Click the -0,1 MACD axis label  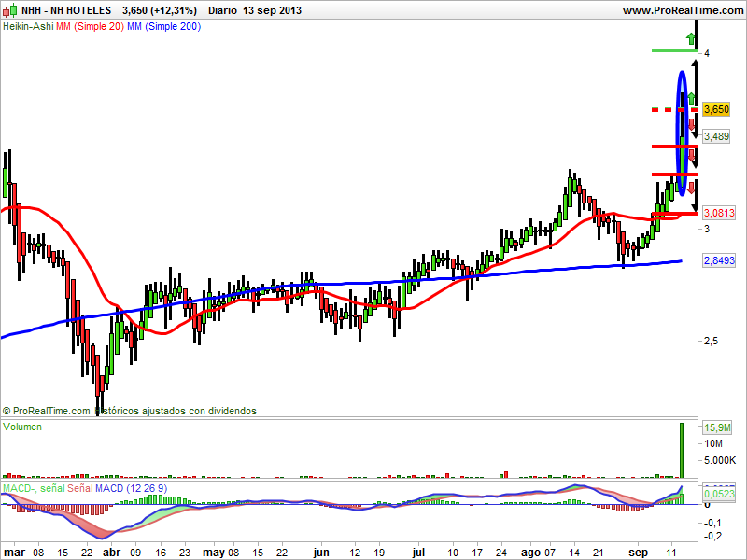point(712,523)
